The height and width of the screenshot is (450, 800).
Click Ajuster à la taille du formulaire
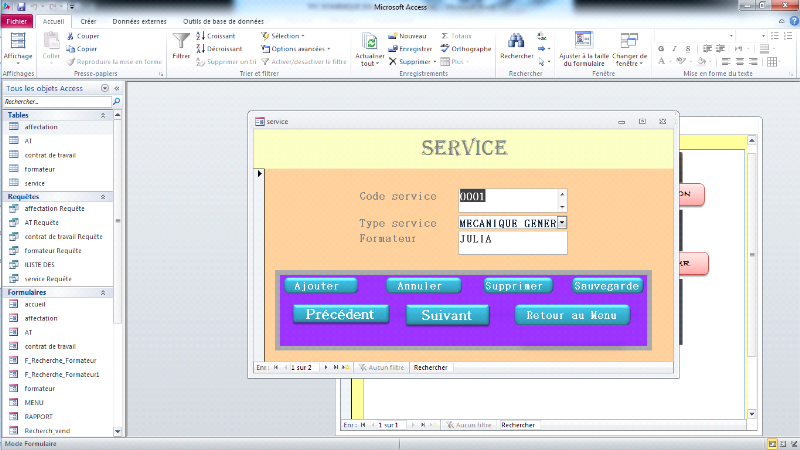click(583, 42)
